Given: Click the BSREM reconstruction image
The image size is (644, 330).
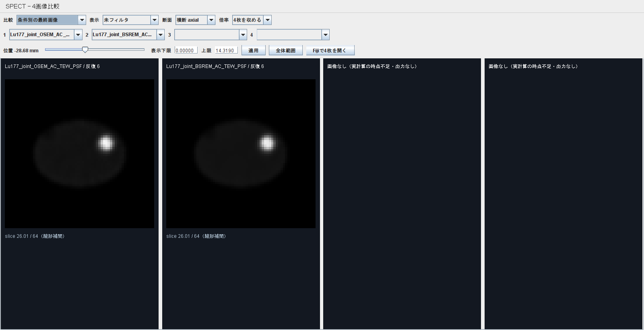Looking at the screenshot, I should click(x=241, y=154).
